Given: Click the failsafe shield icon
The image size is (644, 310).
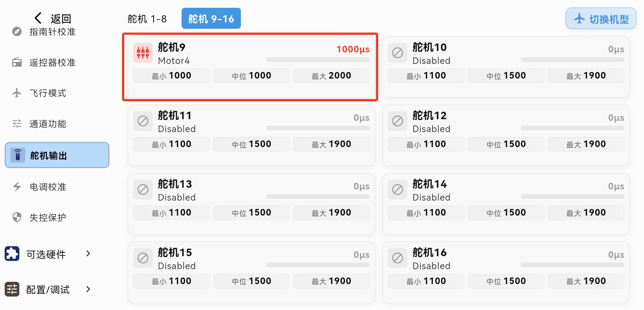Looking at the screenshot, I should tap(17, 217).
